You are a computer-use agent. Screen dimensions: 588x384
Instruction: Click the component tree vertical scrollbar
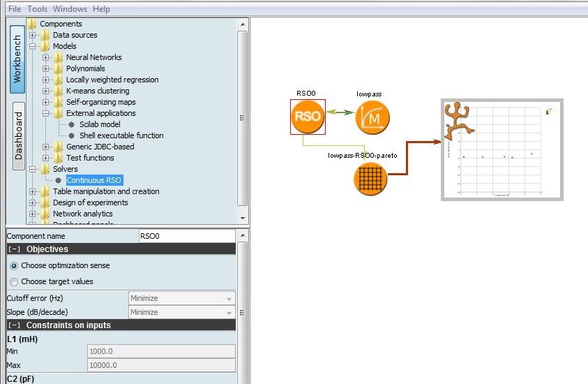tap(242, 119)
